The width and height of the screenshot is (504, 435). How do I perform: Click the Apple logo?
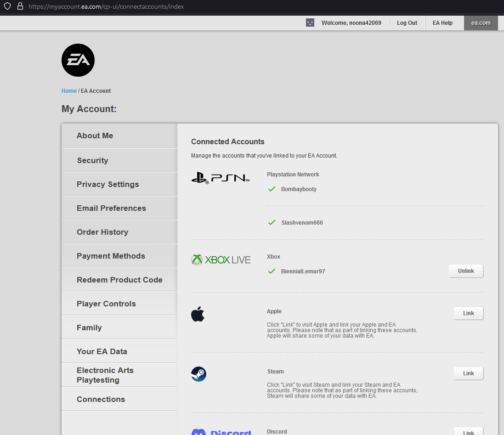click(198, 314)
